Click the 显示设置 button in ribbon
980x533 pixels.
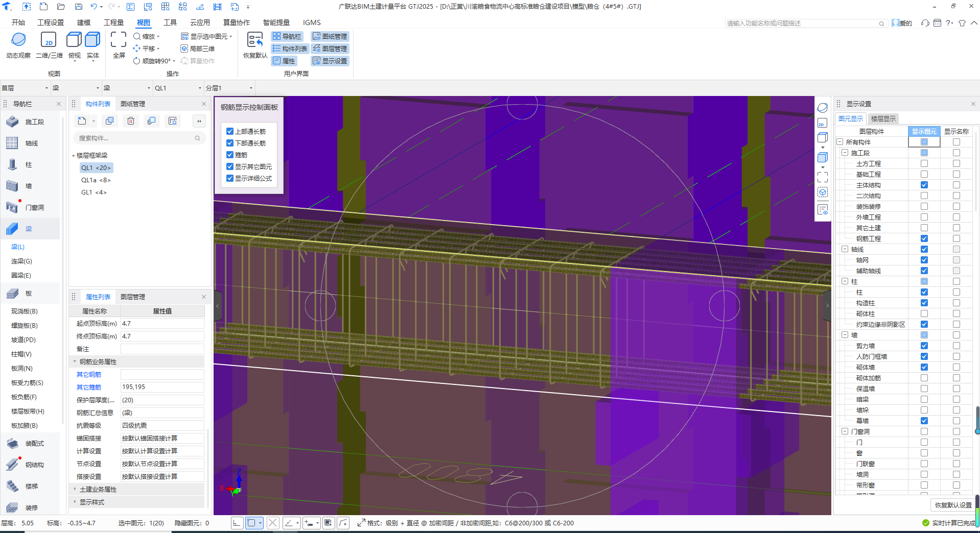(330, 61)
